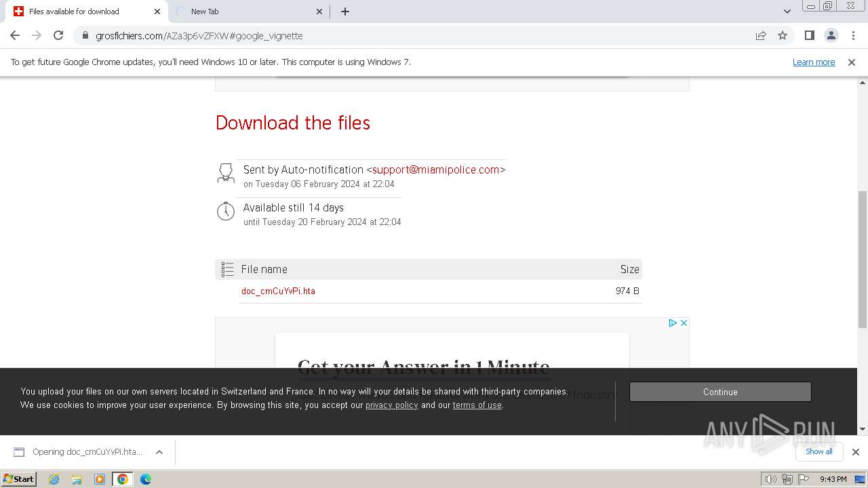Click scrollbar down arrow
This screenshot has height=488, width=868.
863,428
